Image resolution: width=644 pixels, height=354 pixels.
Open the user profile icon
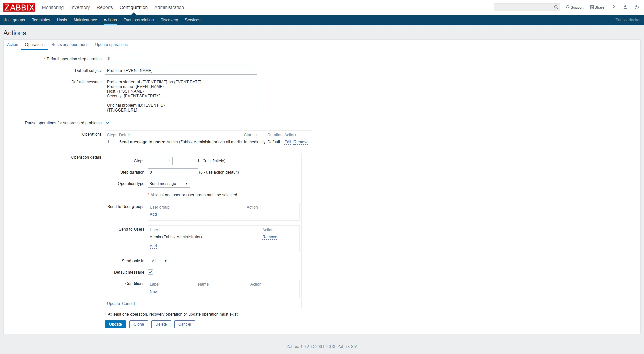[x=625, y=7]
